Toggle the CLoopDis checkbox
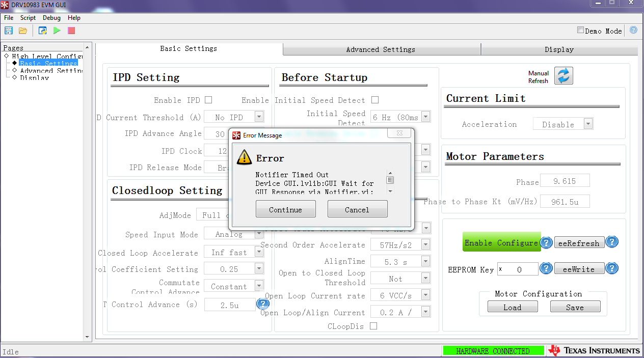This screenshot has height=358, width=644. coord(373,326)
